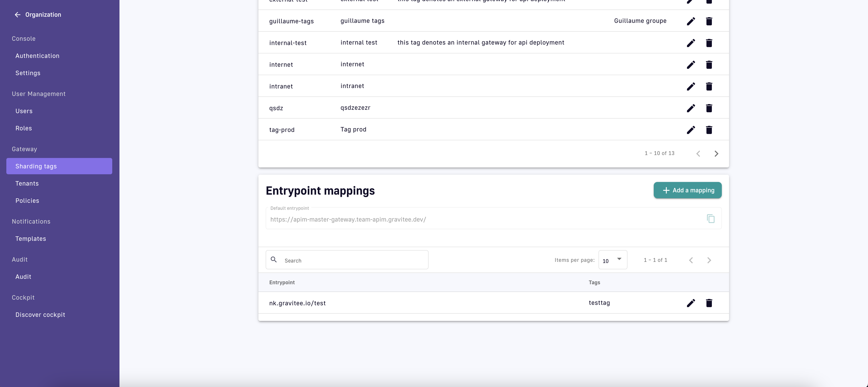The width and height of the screenshot is (868, 387).
Task: Go back to Organization with the arrow
Action: [x=17, y=14]
